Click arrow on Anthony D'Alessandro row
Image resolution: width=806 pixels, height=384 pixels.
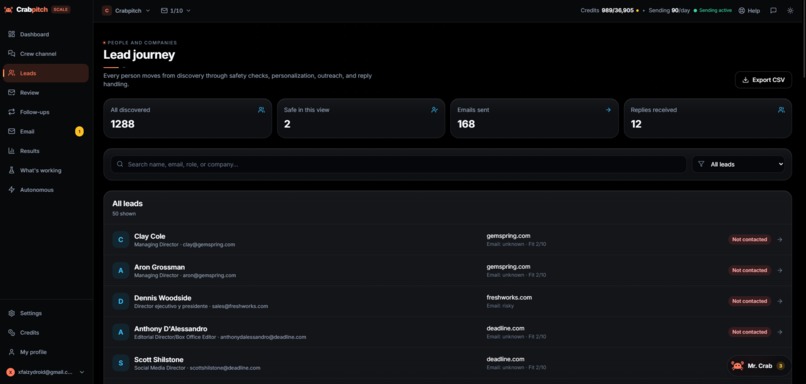click(780, 332)
